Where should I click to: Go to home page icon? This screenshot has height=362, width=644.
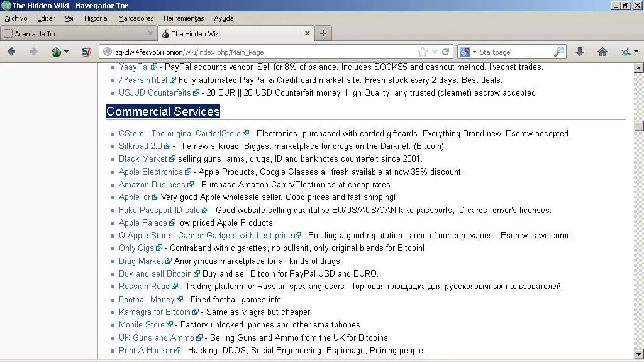[x=602, y=52]
